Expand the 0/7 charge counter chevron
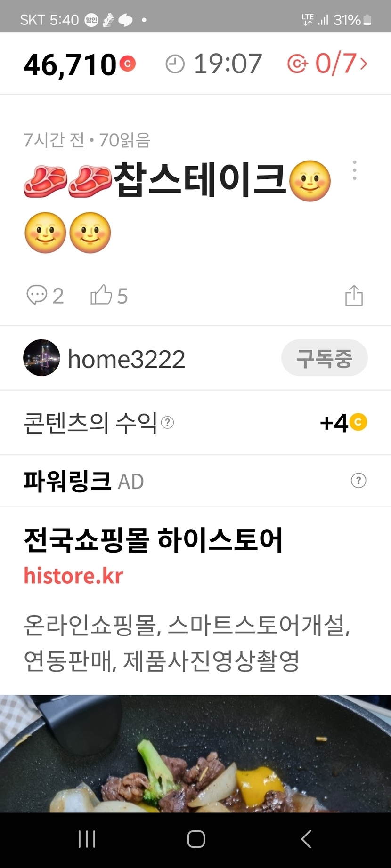This screenshot has height=868, width=391. coord(364,64)
